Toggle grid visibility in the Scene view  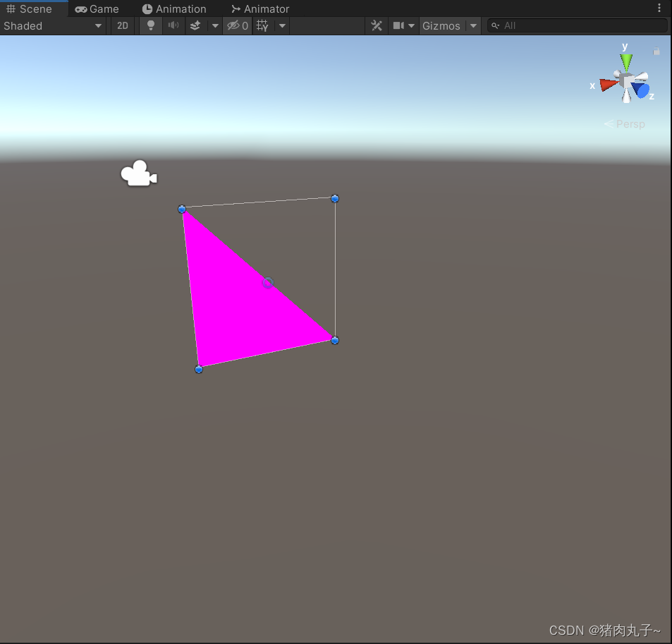[262, 25]
